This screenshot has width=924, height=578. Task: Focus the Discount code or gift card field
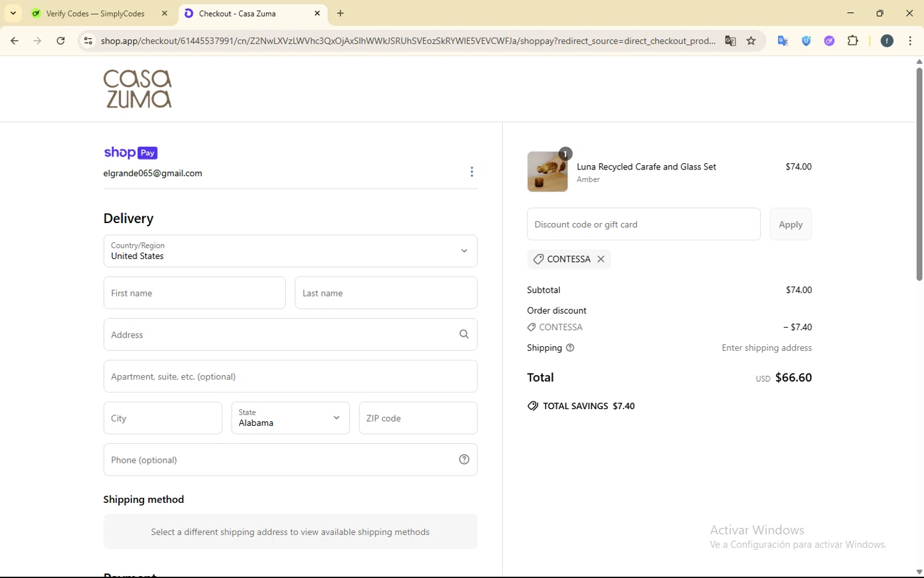[x=644, y=224]
